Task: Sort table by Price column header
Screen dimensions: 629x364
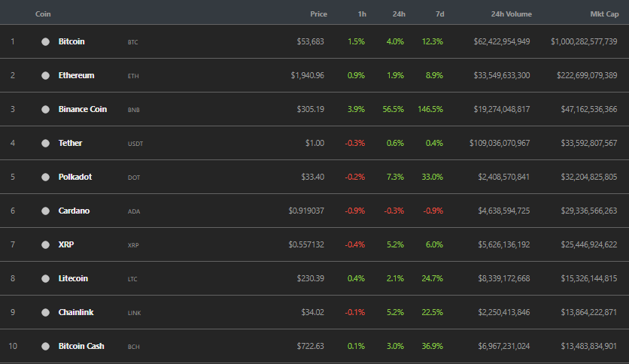Action: point(318,14)
